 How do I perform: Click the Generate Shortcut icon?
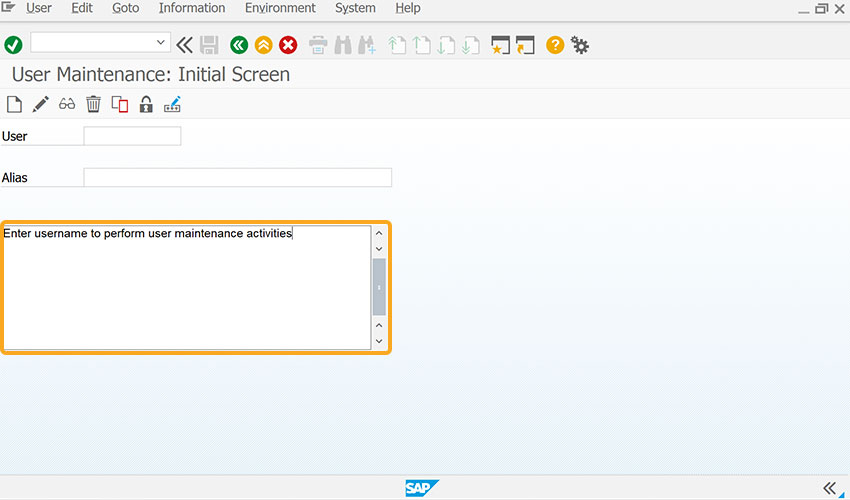click(x=525, y=45)
